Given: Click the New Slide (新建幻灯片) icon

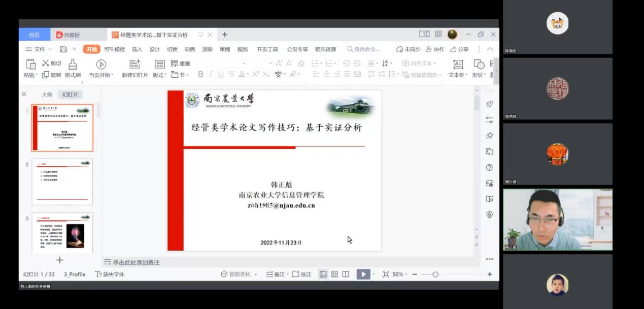Looking at the screenshot, I should coord(134,64).
